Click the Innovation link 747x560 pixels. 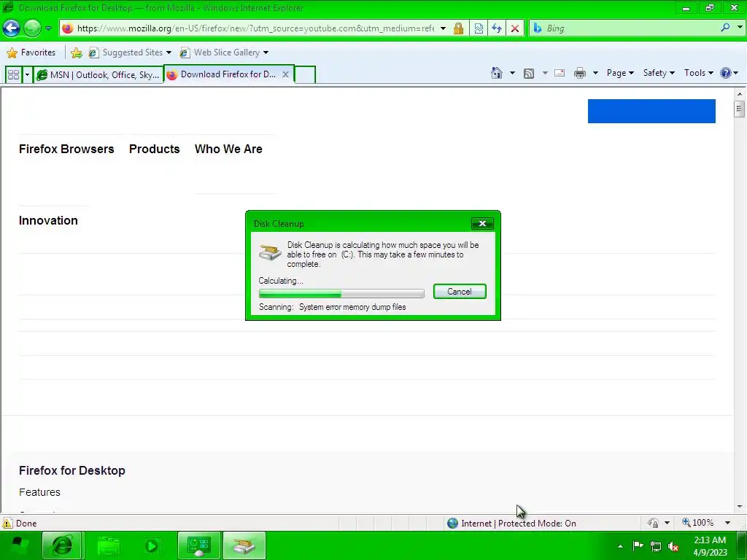pos(48,220)
